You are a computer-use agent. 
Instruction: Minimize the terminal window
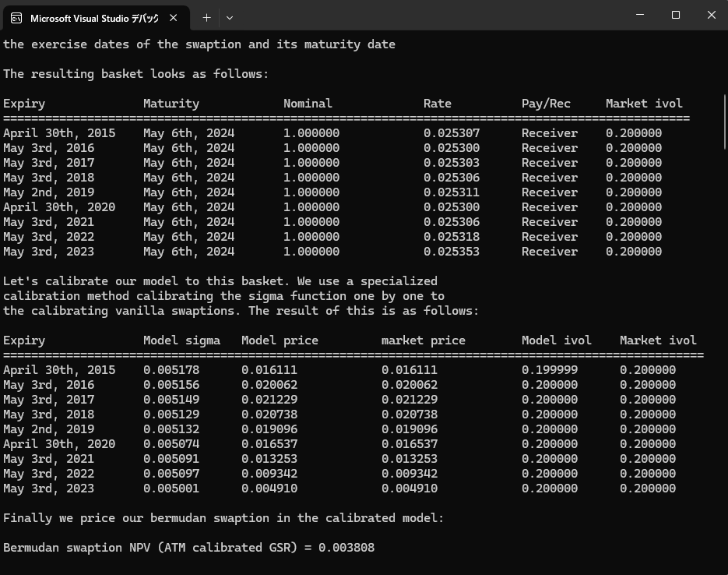pyautogui.click(x=640, y=15)
